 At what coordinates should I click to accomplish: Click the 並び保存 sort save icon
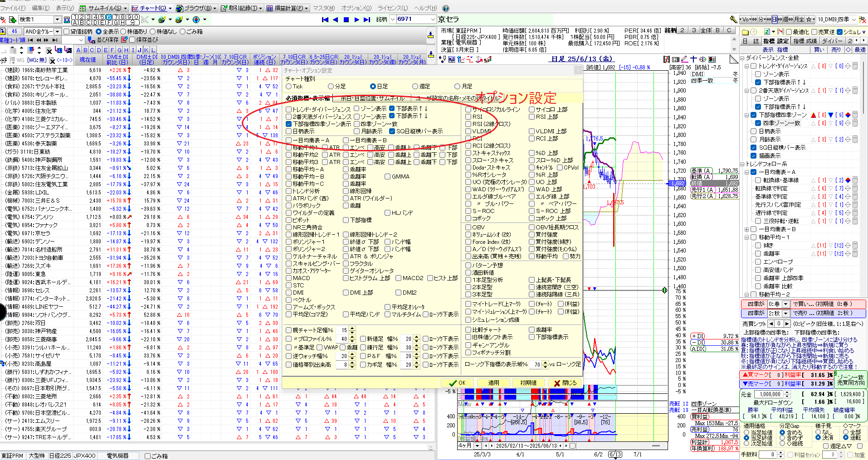tap(92, 40)
